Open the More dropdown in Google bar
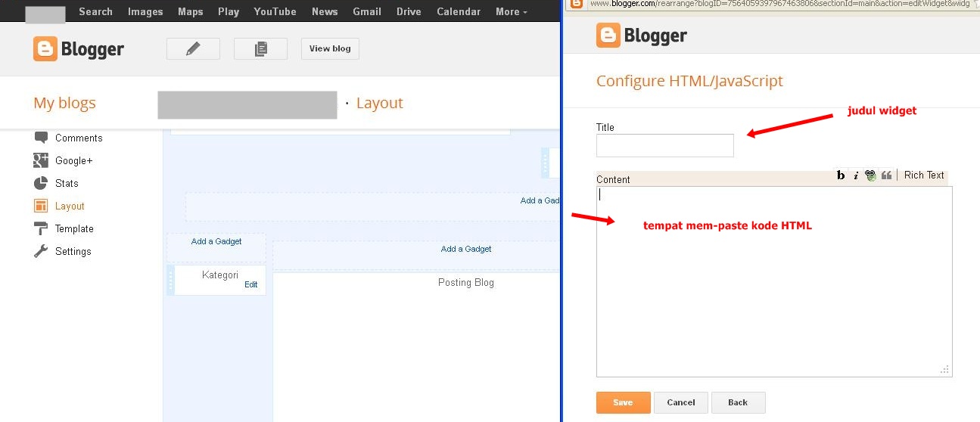This screenshot has width=980, height=422. 512,11
